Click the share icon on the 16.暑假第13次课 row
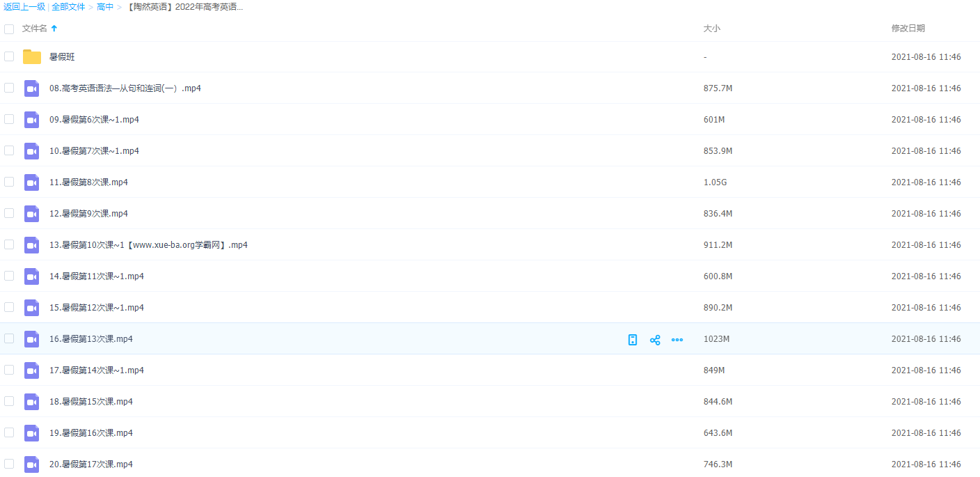Screen dimensions: 980x477 coord(655,340)
